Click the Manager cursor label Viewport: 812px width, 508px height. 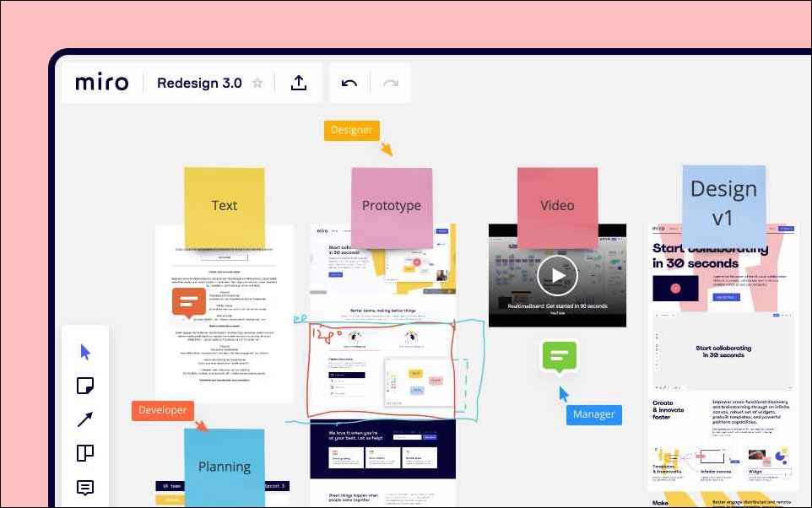point(594,415)
